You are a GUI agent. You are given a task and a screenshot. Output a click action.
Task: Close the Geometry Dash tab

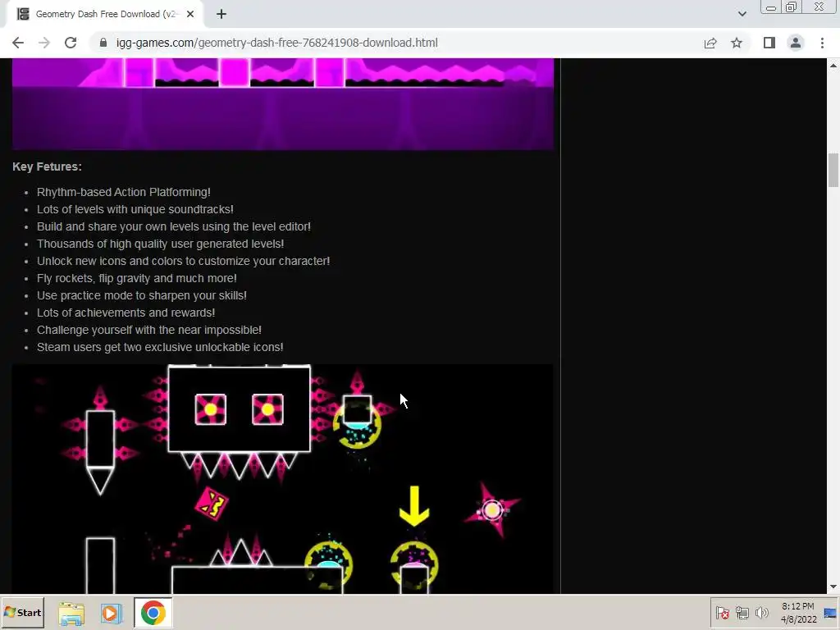pyautogui.click(x=190, y=14)
